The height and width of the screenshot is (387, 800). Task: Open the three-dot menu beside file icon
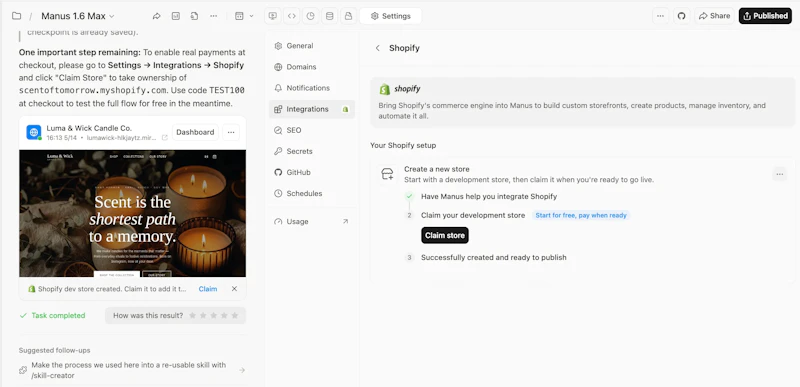tap(213, 16)
